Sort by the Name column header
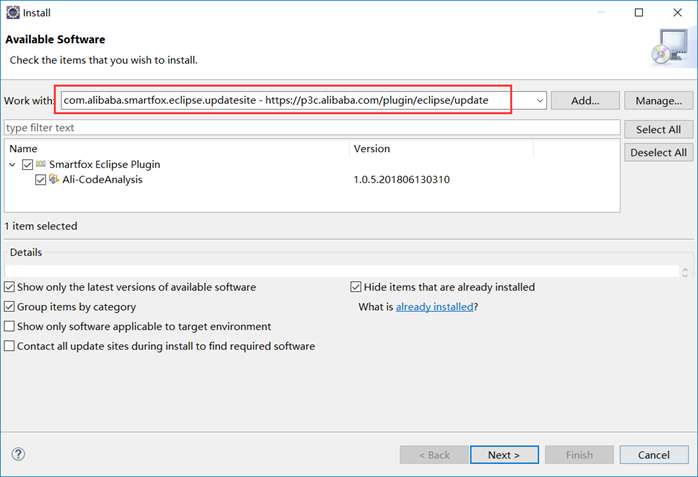698x477 pixels. 23,148
